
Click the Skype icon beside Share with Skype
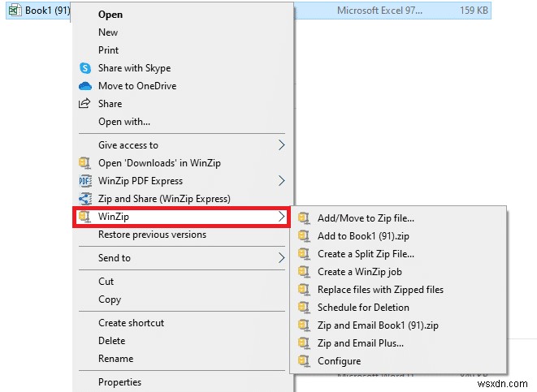tap(83, 68)
